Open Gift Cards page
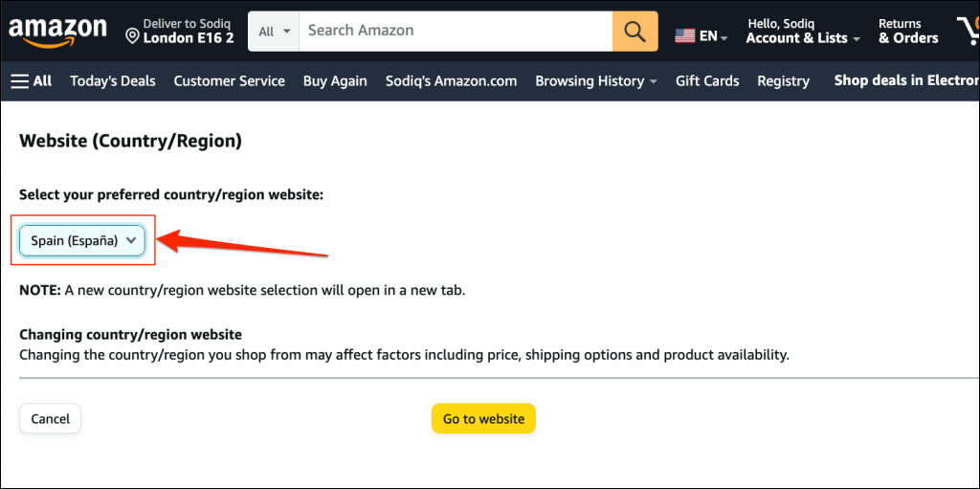The height and width of the screenshot is (489, 980). coord(707,81)
